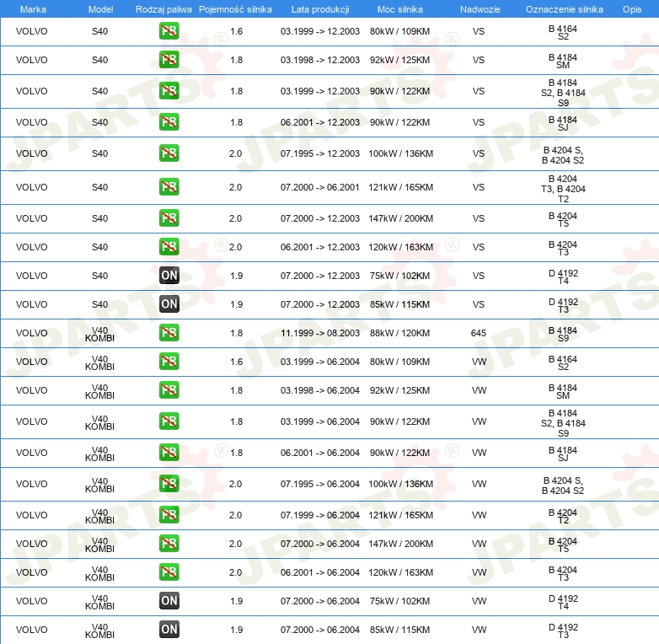Click date range 07.1995 -> 12.2003
The height and width of the screenshot is (644, 659).
(320, 153)
